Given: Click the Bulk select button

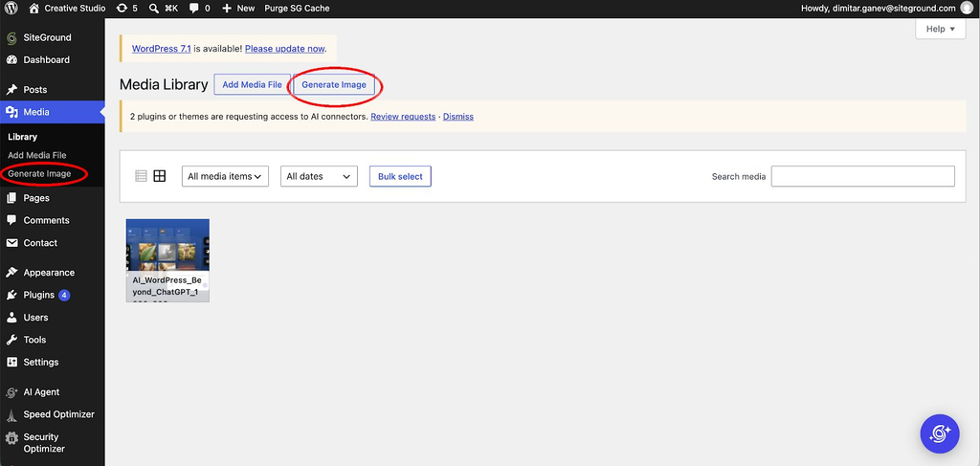Looking at the screenshot, I should 400,176.
